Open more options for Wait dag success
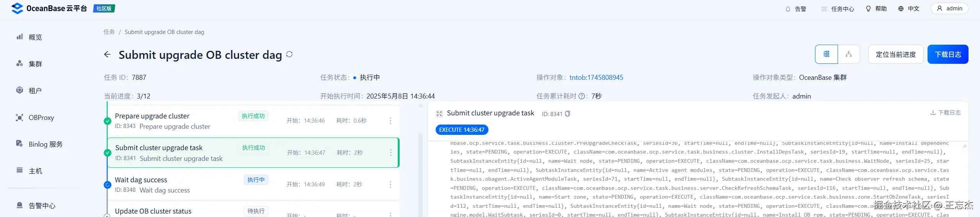 coord(390,185)
